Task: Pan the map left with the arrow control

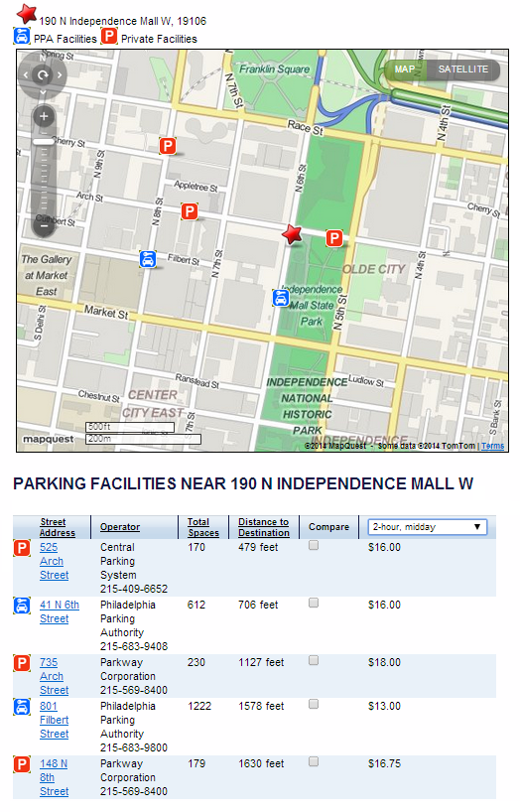Action: click(x=26, y=75)
